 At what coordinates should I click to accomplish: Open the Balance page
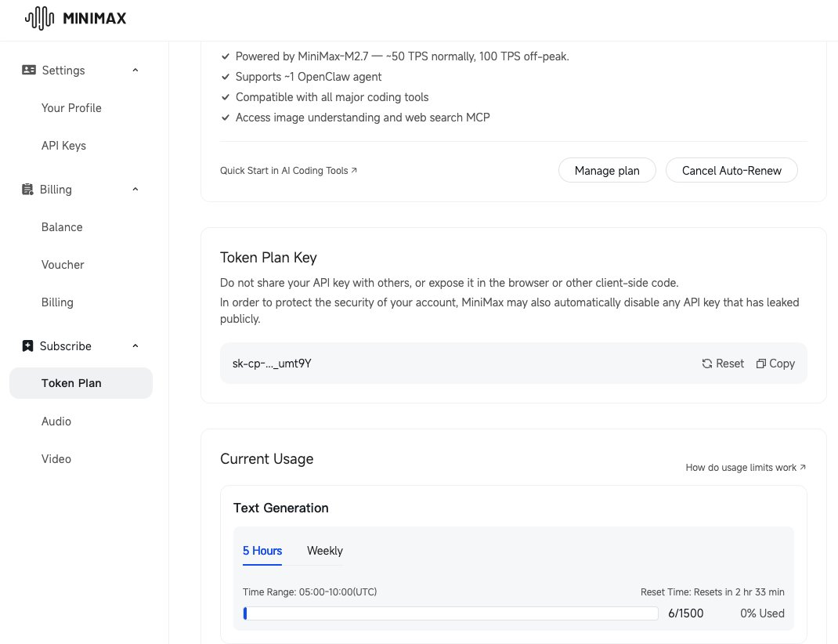62,227
